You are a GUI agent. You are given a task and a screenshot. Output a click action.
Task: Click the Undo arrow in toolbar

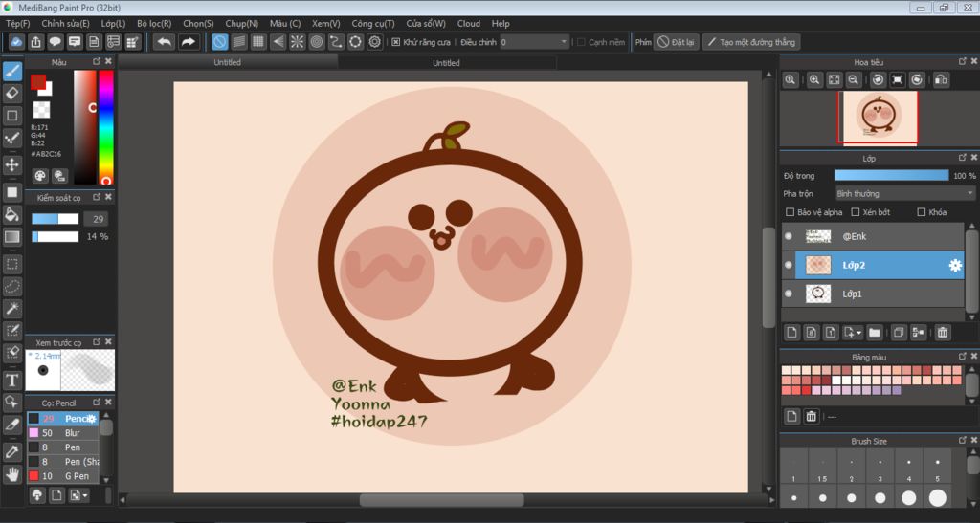pyautogui.click(x=165, y=42)
